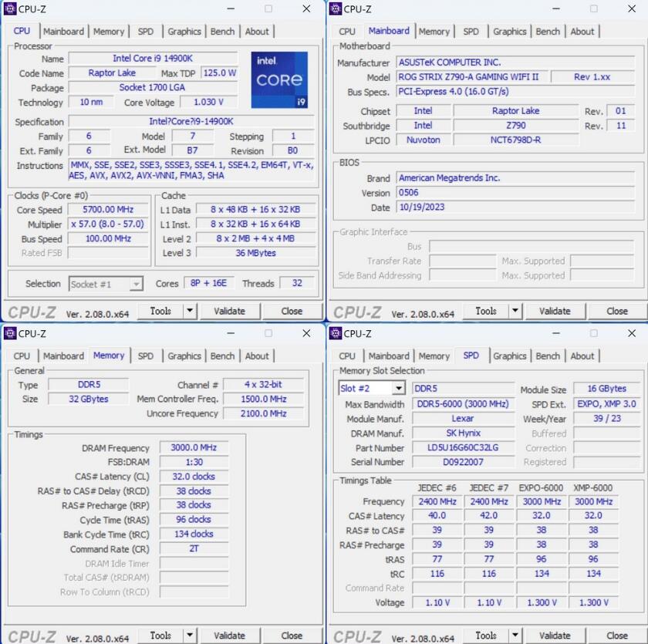
Task: Click the Validate button in the CPU window
Action: 230,311
